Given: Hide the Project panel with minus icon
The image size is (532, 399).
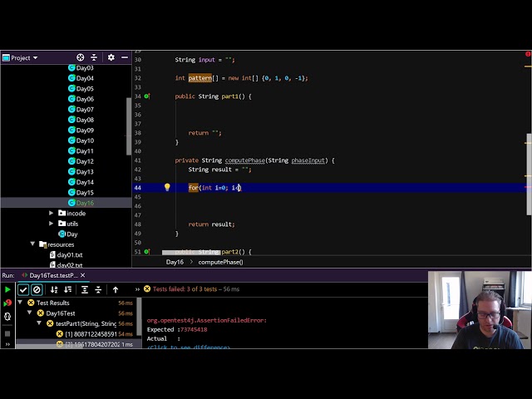Looking at the screenshot, I should 125,57.
